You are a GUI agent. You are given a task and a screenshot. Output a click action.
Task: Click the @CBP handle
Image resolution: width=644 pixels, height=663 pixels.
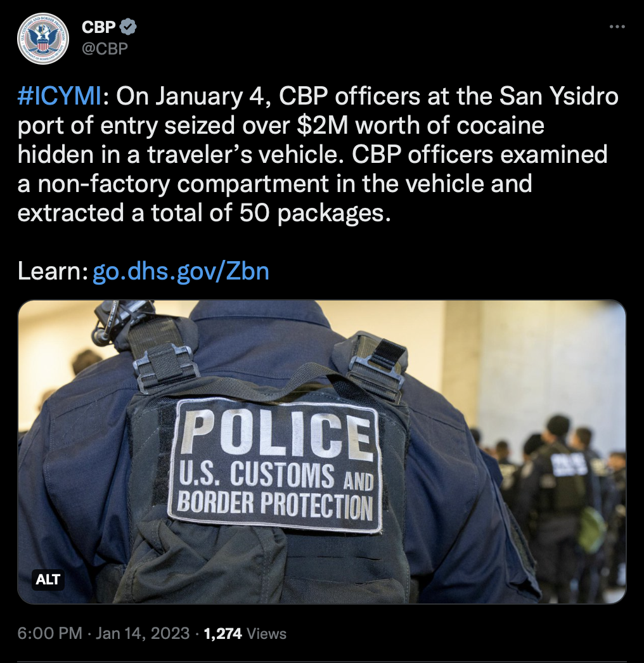tap(105, 49)
